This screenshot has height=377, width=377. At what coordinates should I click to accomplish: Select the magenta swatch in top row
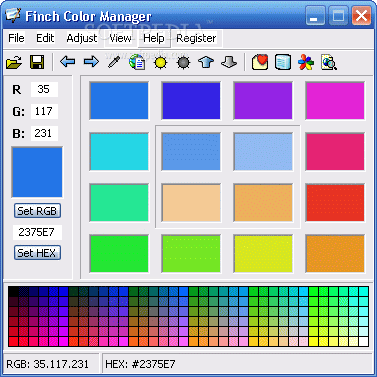click(335, 101)
